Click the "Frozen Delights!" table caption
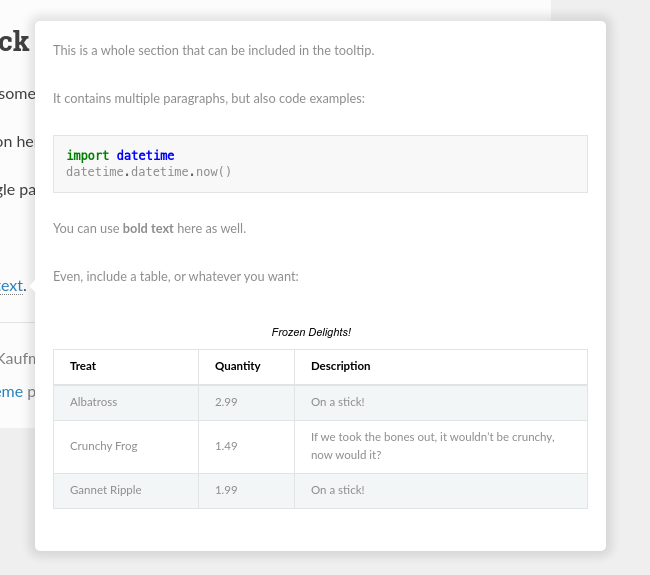The width and height of the screenshot is (650, 575). click(x=311, y=332)
